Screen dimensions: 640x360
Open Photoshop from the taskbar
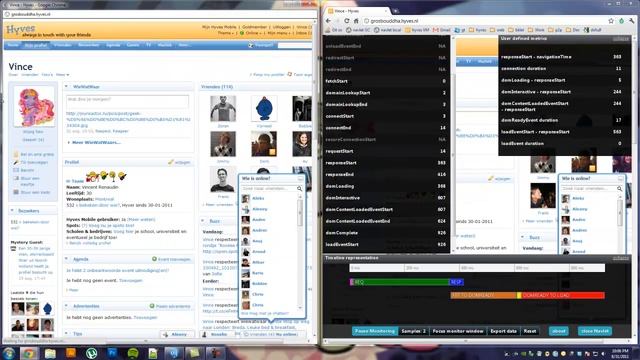click(112, 353)
